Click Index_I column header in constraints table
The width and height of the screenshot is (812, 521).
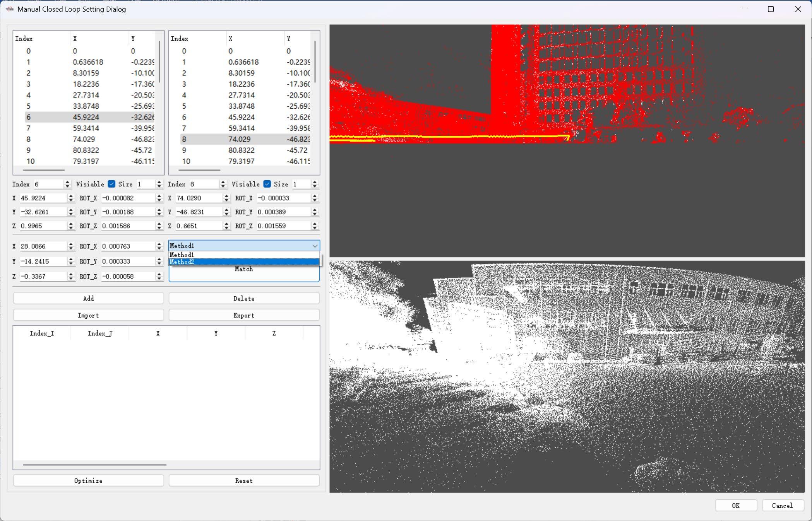pos(42,333)
